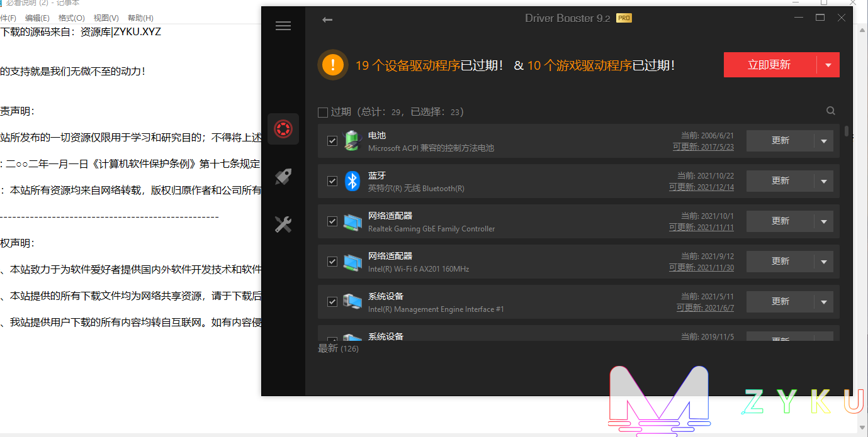Click the PRO badge in title
Image resolution: width=868 pixels, height=437 pixels.
(x=624, y=18)
